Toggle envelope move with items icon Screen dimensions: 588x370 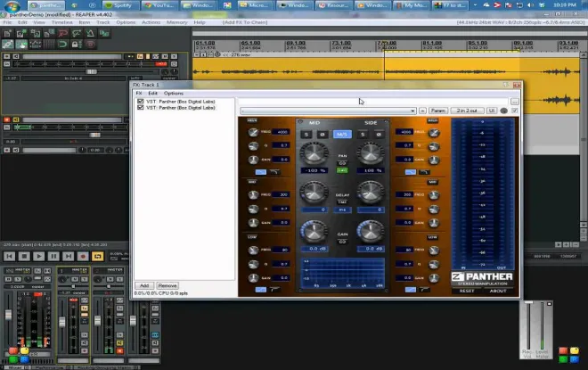(x=35, y=45)
